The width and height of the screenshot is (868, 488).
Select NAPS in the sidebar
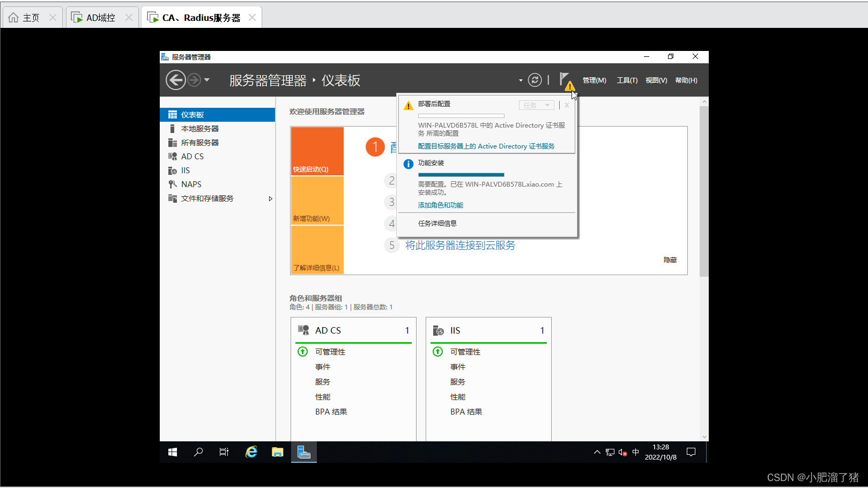point(218,184)
